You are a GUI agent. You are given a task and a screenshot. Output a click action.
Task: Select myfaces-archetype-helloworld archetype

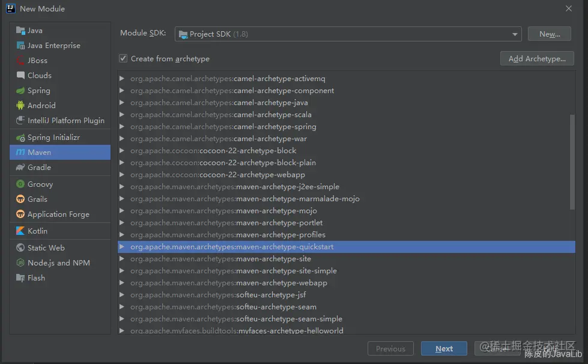(347, 330)
